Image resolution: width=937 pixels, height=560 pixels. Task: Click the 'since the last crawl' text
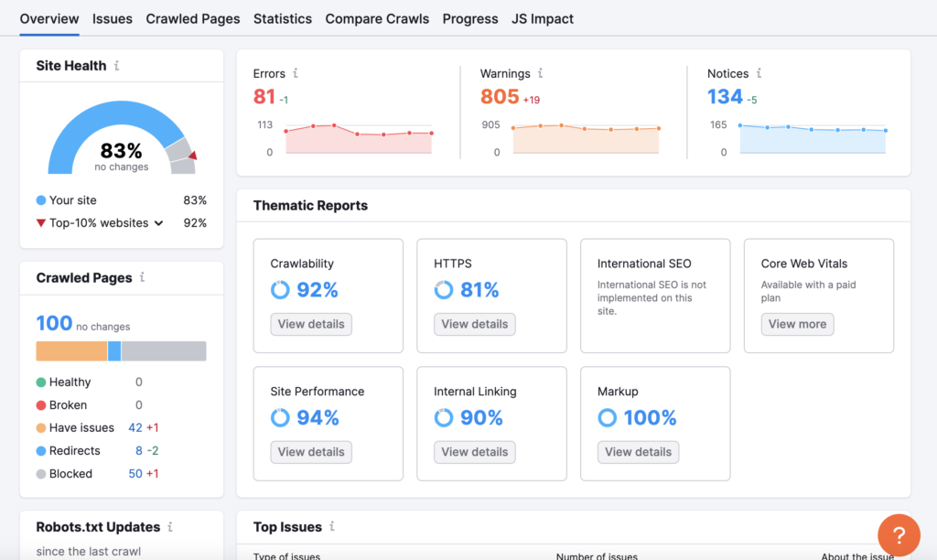tap(89, 551)
